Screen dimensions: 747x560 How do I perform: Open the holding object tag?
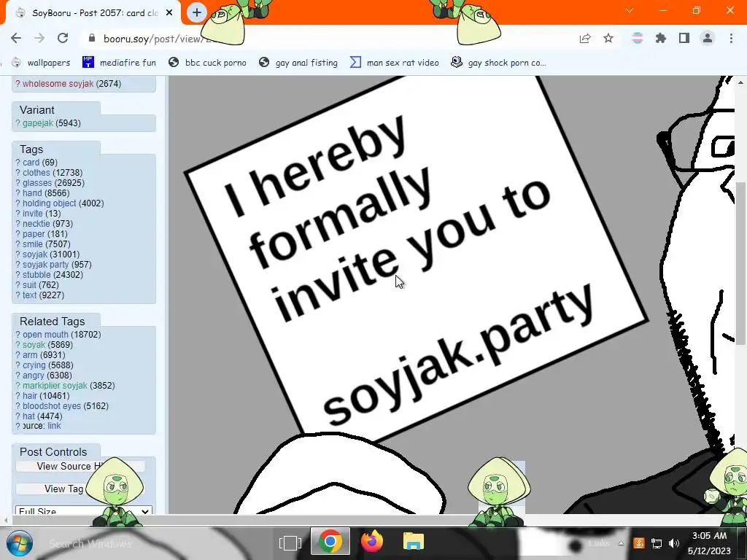49,203
